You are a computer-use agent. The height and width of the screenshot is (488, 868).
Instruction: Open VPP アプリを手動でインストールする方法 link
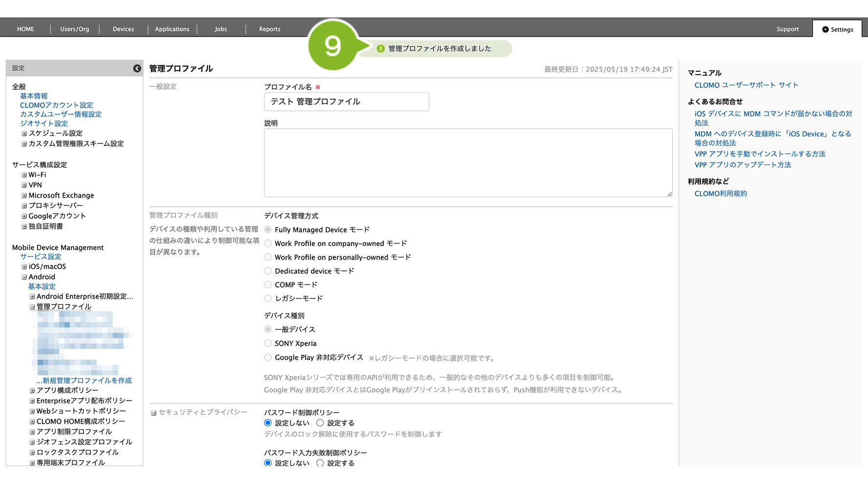760,154
